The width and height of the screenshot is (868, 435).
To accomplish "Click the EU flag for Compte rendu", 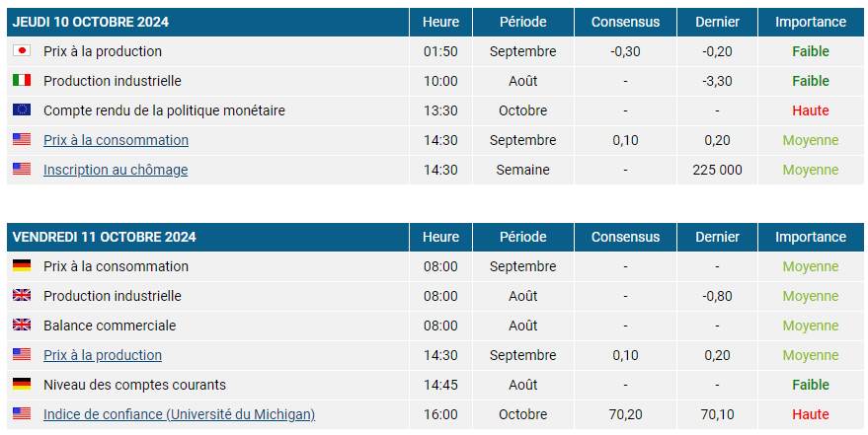I will click(22, 110).
